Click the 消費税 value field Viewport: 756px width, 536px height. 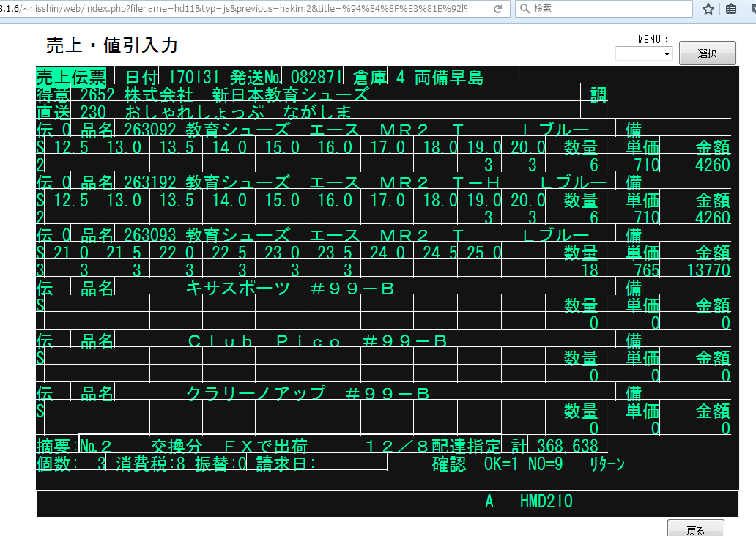(180, 464)
